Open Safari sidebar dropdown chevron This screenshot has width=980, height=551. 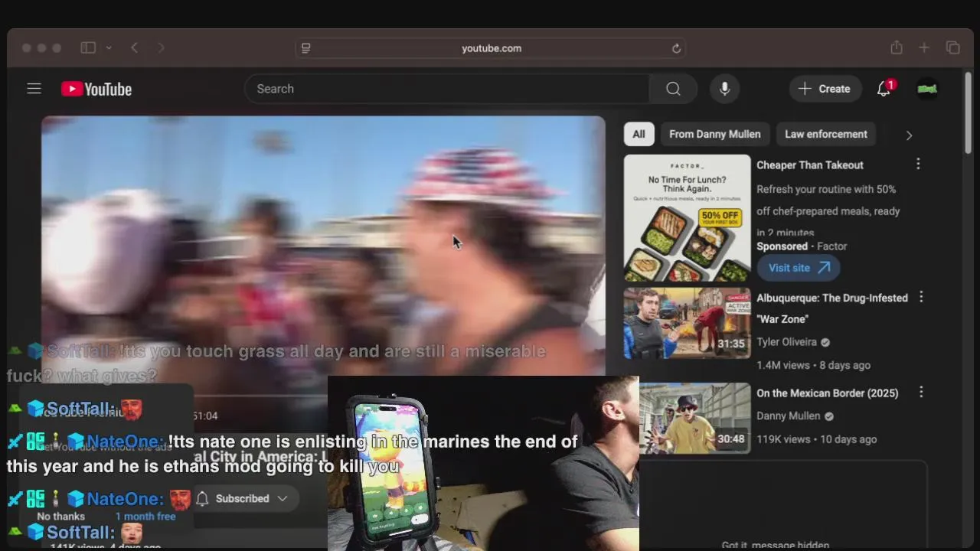click(x=109, y=47)
